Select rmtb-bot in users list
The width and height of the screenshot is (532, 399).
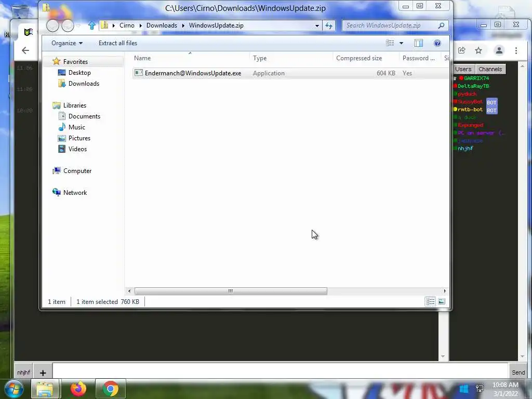pos(470,110)
